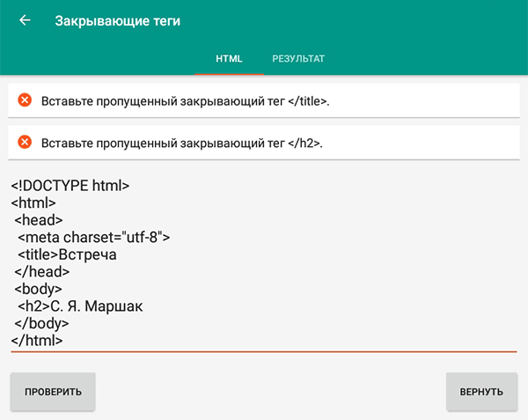Go back using the arrow icon
The width and height of the screenshot is (528, 420).
pyautogui.click(x=25, y=20)
